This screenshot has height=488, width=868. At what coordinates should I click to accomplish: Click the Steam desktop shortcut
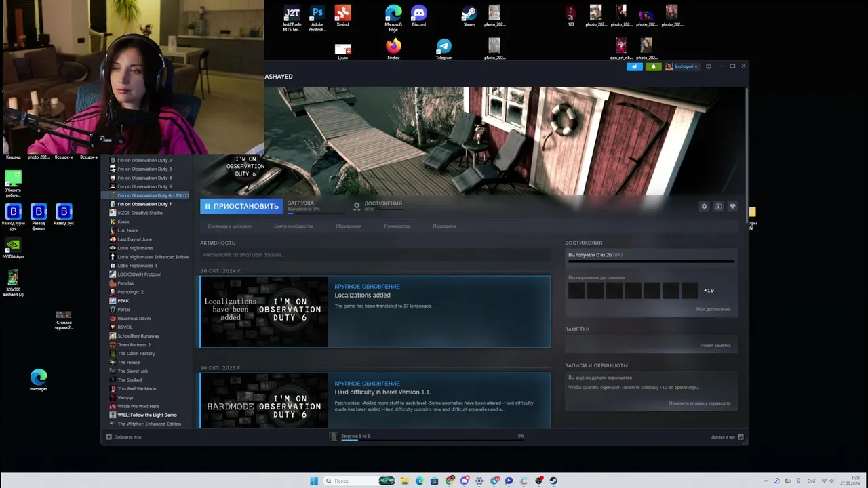tap(469, 16)
